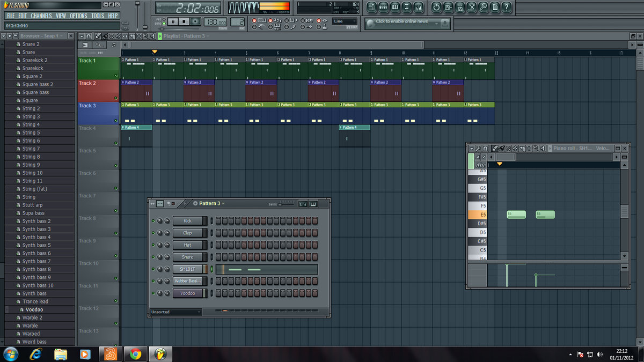This screenshot has height=362, width=644.
Task: Stop playback with the stop button
Action: tap(184, 21)
